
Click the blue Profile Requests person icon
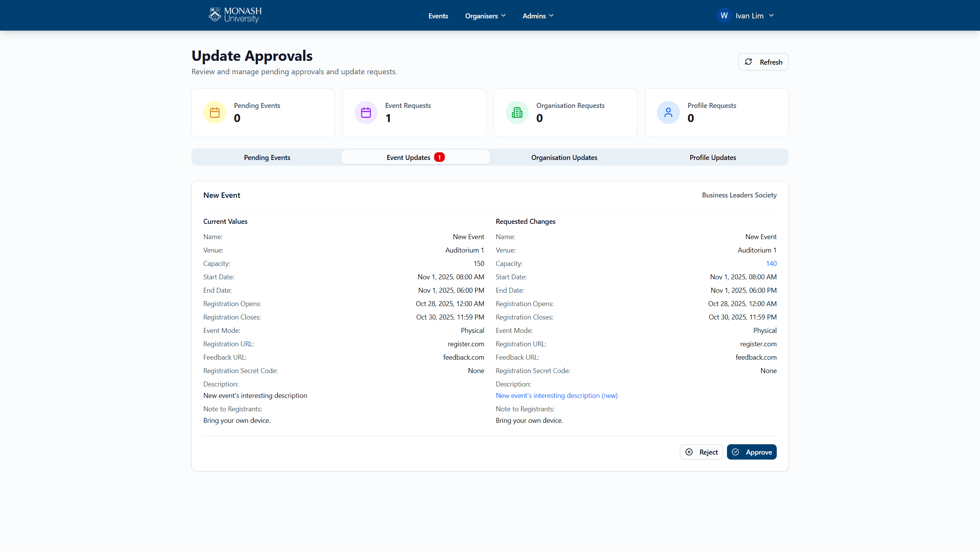(x=668, y=112)
